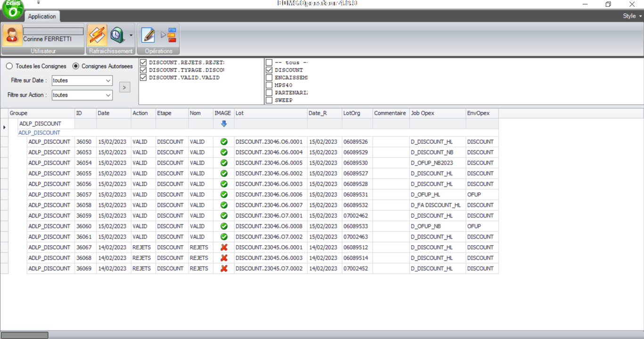Sort by the Lot column header
Viewport: 644px width, 339px height.
[x=271, y=113]
